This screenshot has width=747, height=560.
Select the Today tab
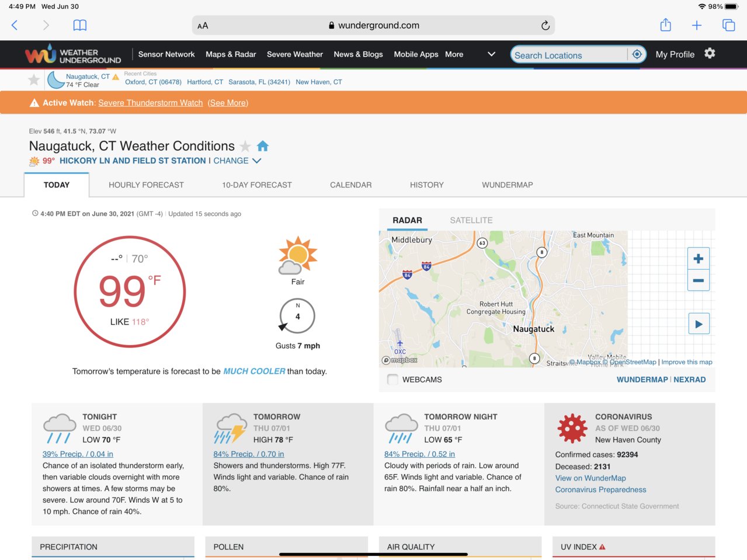57,185
